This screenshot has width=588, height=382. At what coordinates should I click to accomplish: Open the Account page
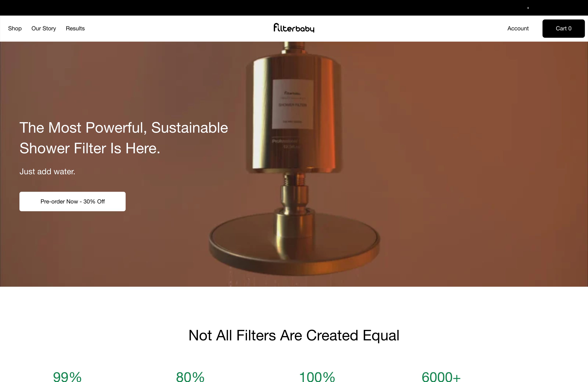tap(518, 28)
